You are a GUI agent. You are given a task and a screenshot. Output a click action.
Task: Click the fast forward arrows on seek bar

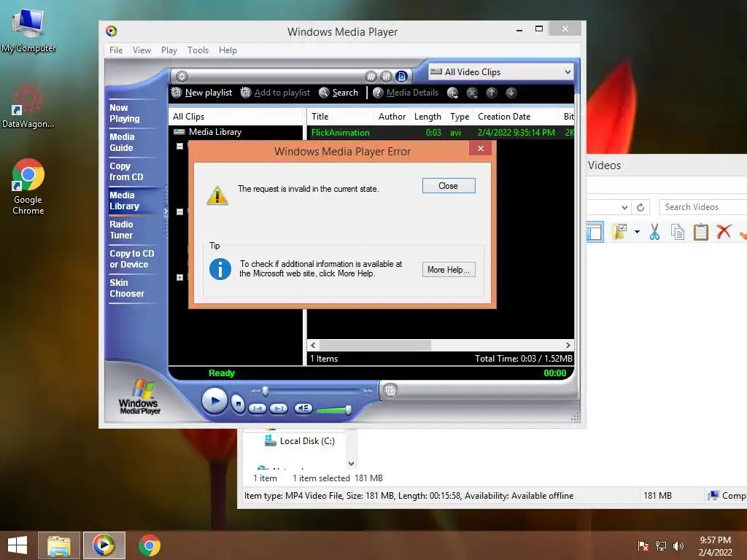(368, 391)
